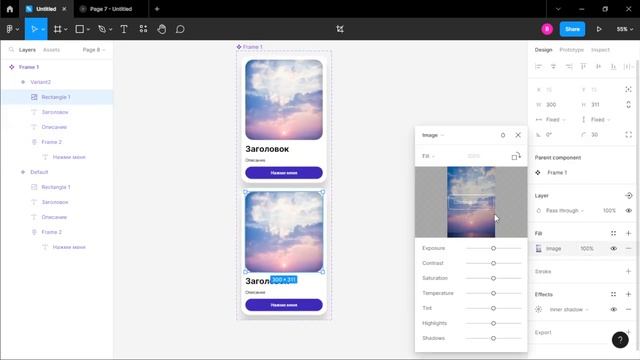Open Pass through blend mode dropdown
The height and width of the screenshot is (360, 640).
564,211
